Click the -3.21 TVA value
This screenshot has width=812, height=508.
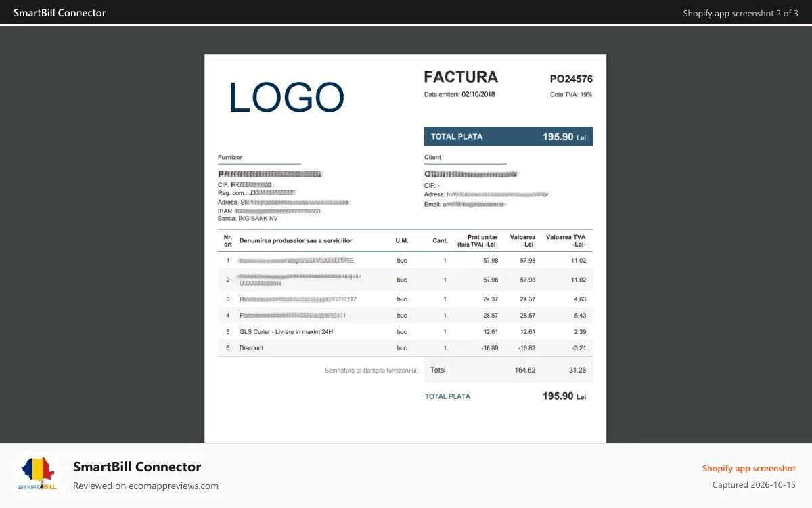(x=579, y=347)
